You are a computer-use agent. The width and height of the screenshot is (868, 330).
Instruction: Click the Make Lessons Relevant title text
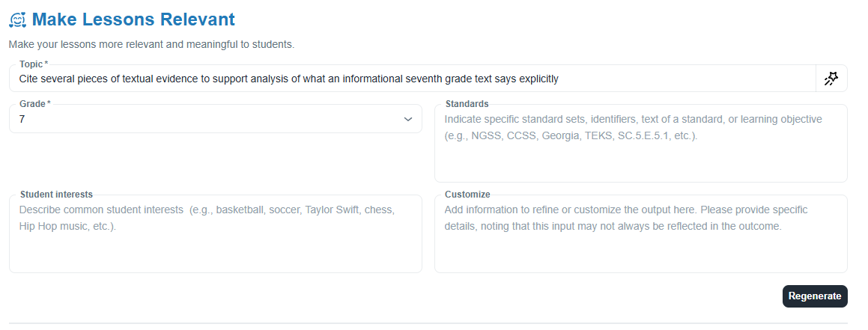pyautogui.click(x=133, y=19)
